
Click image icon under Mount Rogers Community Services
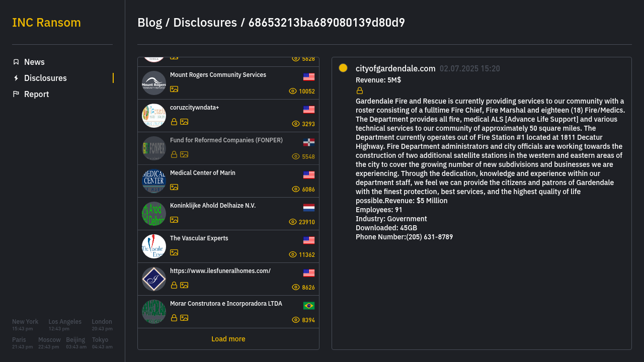174,89
